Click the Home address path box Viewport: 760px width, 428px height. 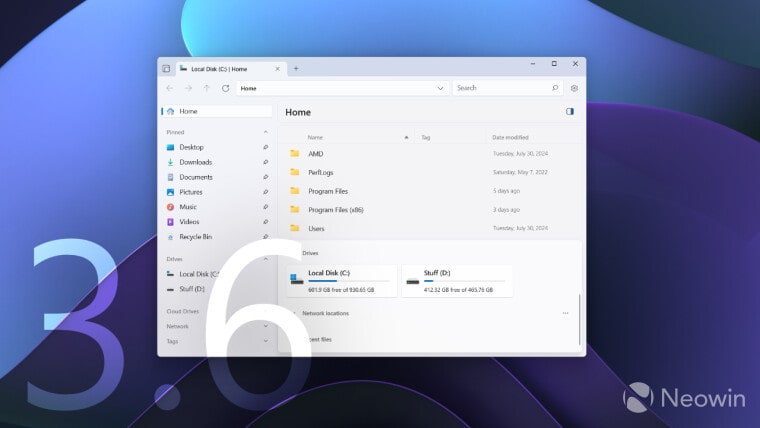(x=342, y=88)
